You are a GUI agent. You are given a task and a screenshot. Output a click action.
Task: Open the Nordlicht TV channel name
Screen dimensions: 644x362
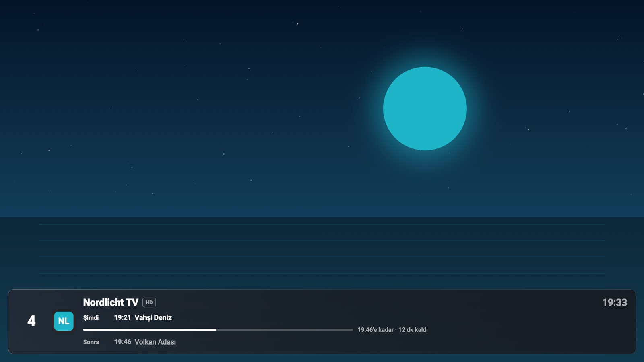tap(111, 302)
